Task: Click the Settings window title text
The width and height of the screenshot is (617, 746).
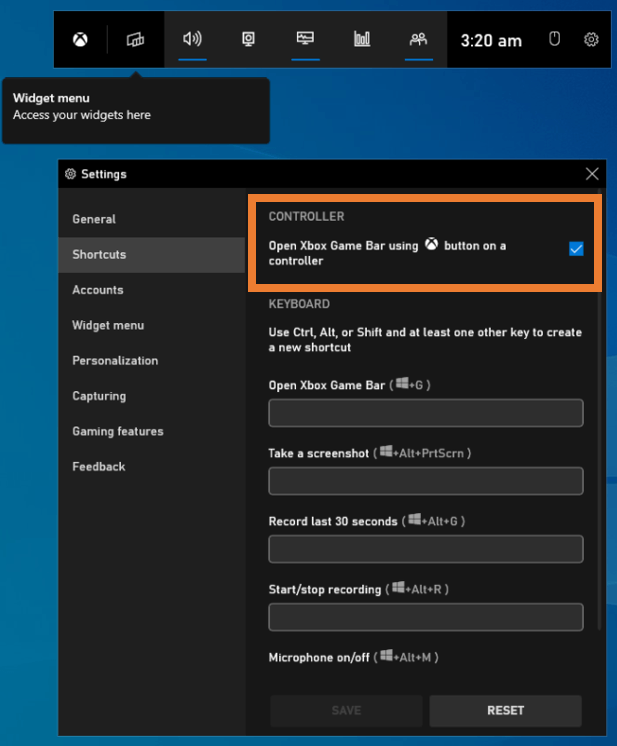Action: coord(104,174)
